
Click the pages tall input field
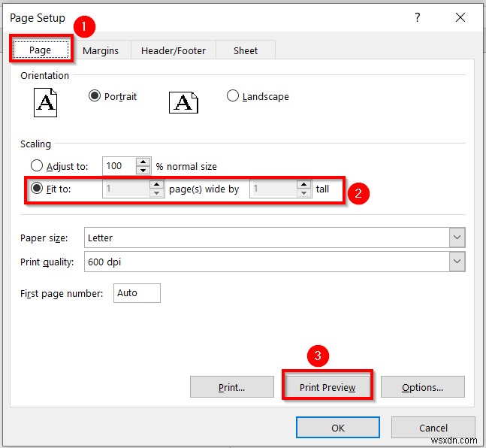click(273, 189)
